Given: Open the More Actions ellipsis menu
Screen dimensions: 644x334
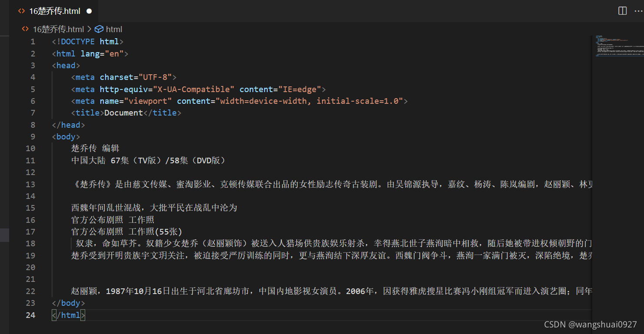Looking at the screenshot, I should coord(639,11).
